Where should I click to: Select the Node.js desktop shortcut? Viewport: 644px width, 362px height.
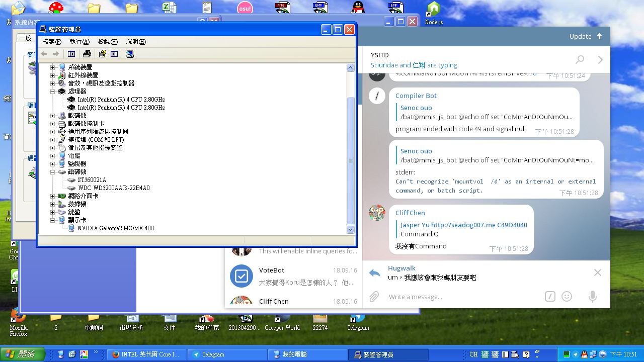point(434,14)
